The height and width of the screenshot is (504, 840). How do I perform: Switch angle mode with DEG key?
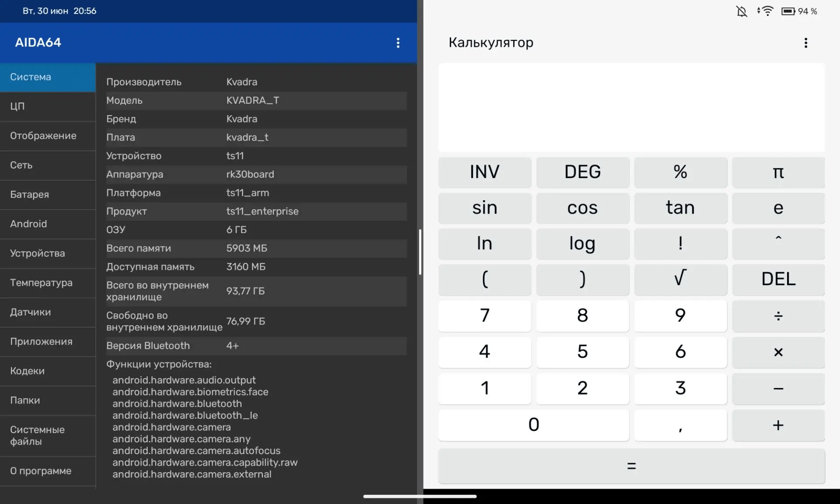coord(582,172)
